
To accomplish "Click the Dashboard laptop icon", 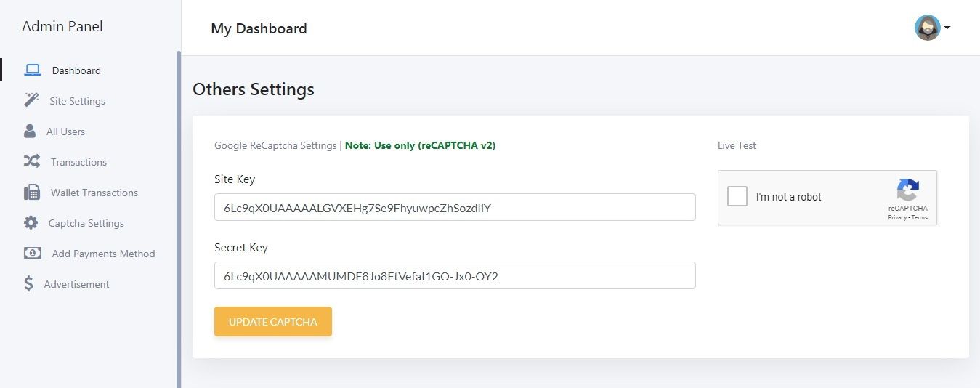I will click(32, 70).
